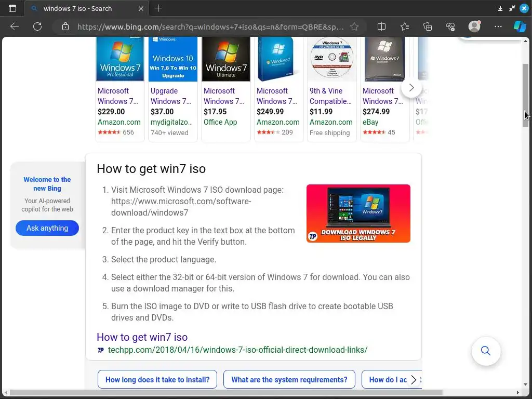Open Browser essentials heart icon
The height and width of the screenshot is (399, 532).
(x=450, y=26)
